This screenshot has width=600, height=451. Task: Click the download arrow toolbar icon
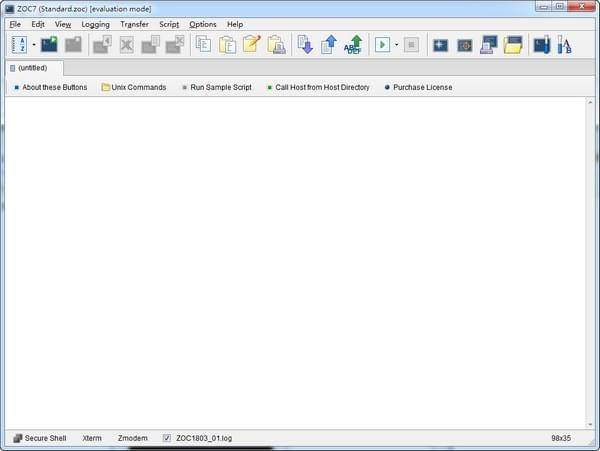[x=305, y=45]
